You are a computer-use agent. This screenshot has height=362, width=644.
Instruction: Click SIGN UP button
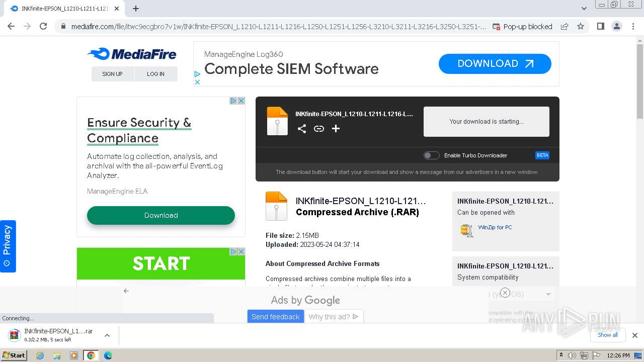point(113,74)
